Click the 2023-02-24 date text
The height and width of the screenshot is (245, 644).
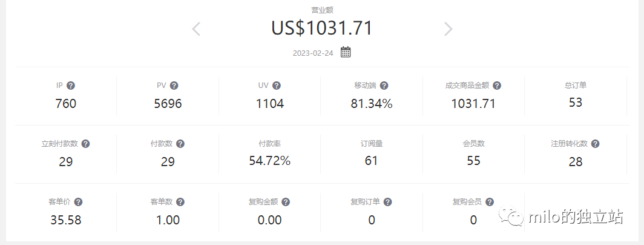click(313, 53)
